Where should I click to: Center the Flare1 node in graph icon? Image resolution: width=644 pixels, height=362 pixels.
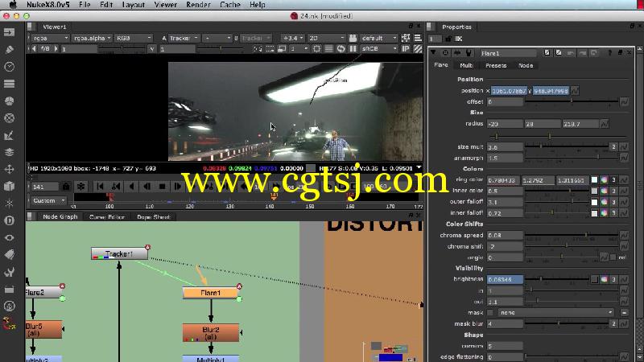tap(446, 53)
